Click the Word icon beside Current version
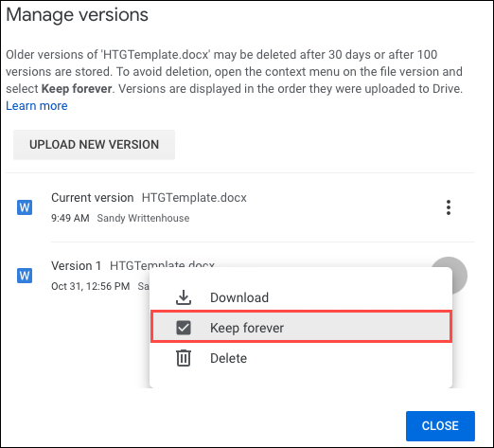This screenshot has width=494, height=448. [x=25, y=207]
